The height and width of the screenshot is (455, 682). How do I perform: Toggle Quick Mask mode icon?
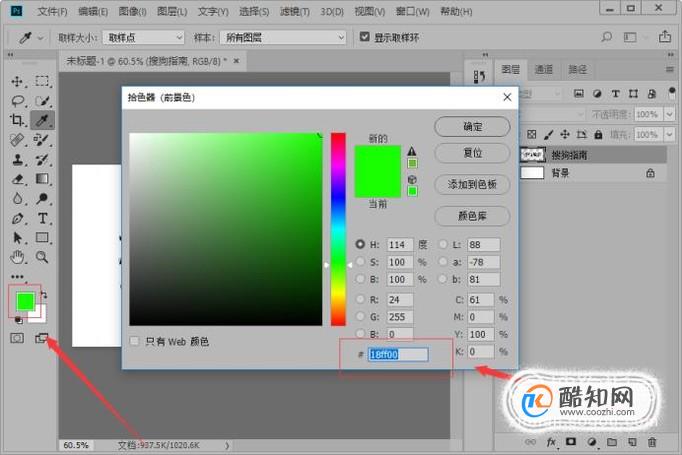click(x=17, y=338)
